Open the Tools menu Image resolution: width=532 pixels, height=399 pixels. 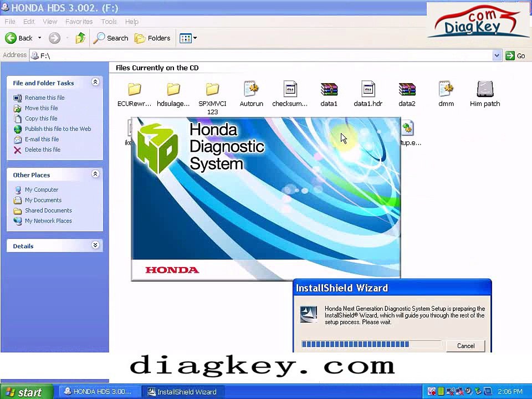pos(109,22)
